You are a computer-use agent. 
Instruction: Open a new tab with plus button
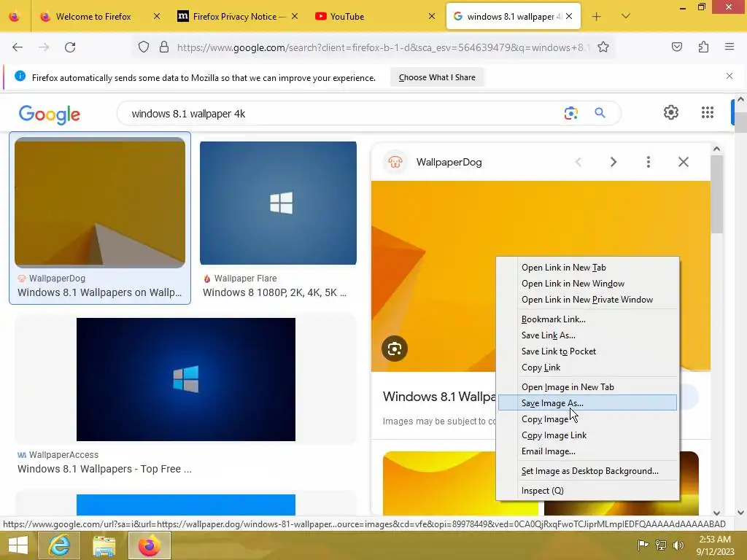click(597, 17)
